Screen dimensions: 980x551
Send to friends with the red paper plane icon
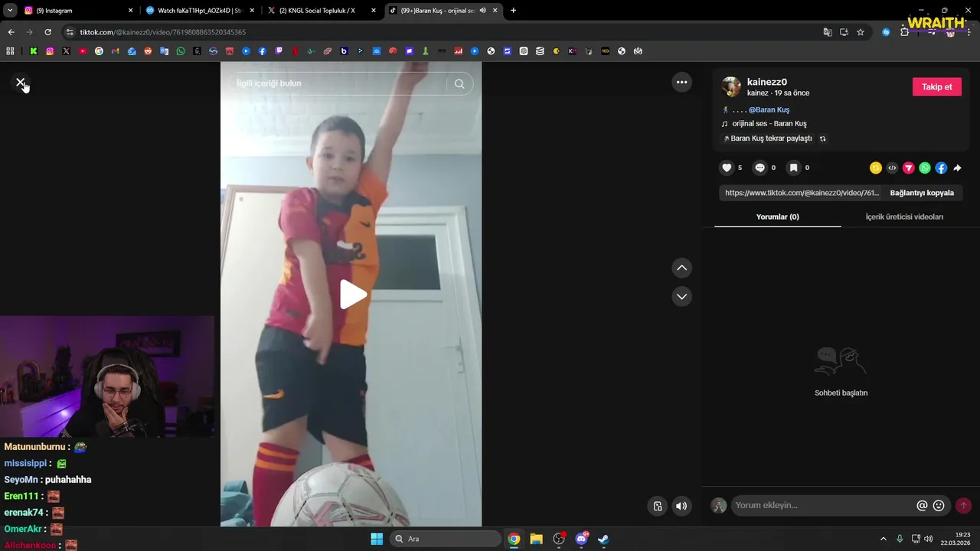(909, 168)
